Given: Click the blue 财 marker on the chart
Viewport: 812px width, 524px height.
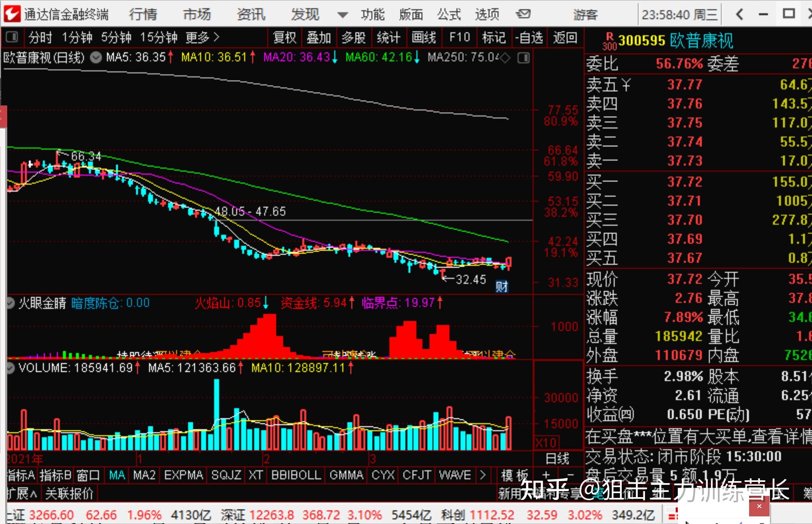Looking at the screenshot, I should pos(502,286).
